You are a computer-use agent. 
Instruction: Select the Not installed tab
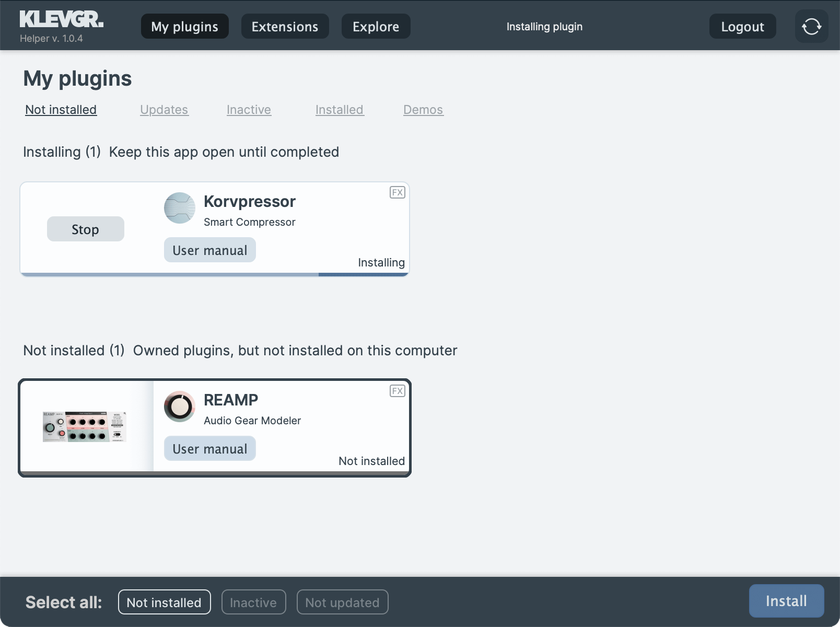point(61,110)
